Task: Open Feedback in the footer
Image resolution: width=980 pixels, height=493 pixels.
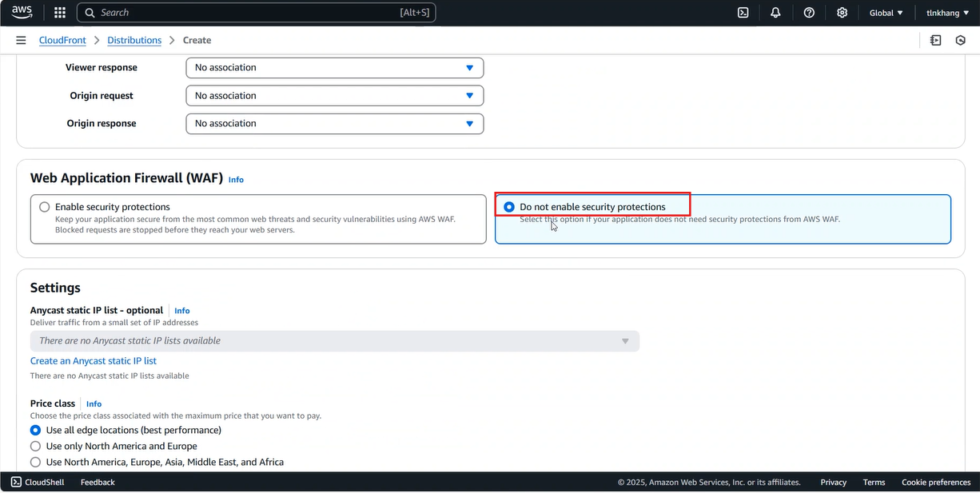Action: (x=98, y=482)
